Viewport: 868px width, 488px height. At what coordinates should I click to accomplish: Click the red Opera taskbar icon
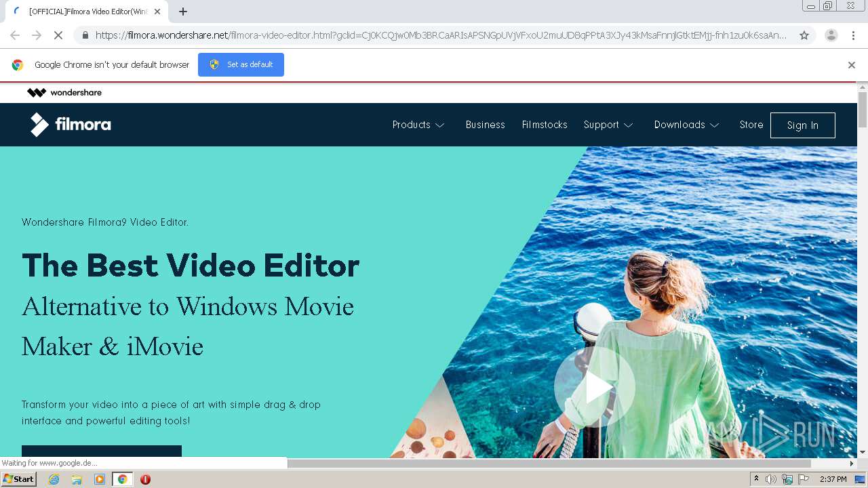tap(145, 479)
